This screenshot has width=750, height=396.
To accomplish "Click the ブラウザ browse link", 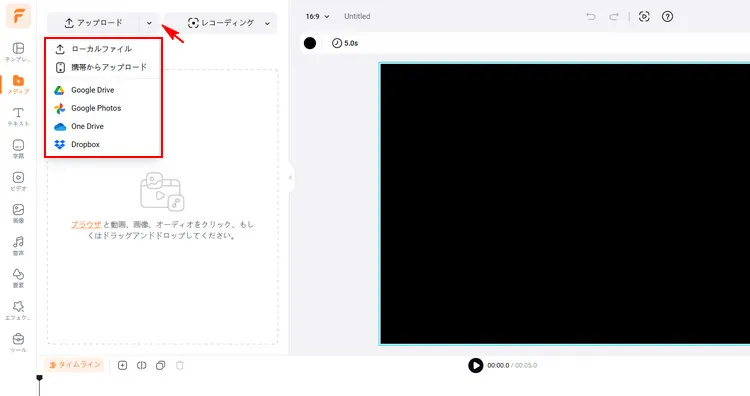I will [x=86, y=224].
